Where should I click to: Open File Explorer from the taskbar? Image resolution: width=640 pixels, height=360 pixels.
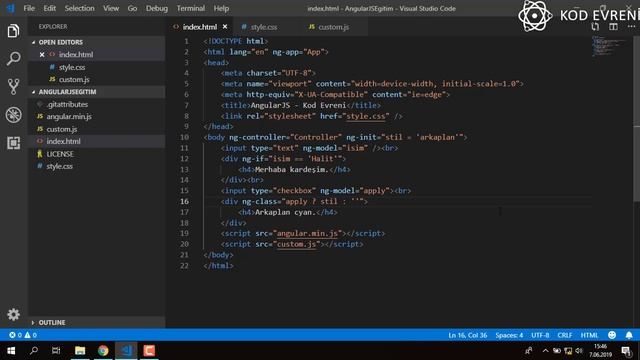click(x=80, y=351)
